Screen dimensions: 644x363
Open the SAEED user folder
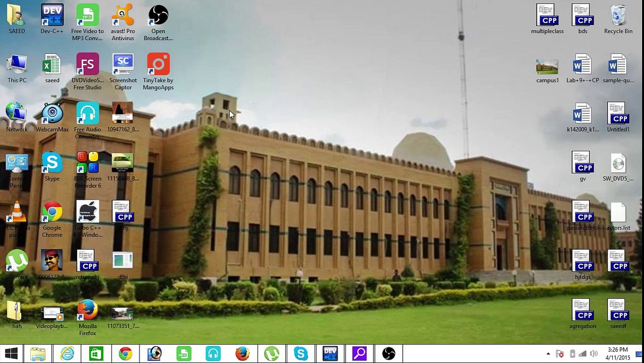point(17,19)
